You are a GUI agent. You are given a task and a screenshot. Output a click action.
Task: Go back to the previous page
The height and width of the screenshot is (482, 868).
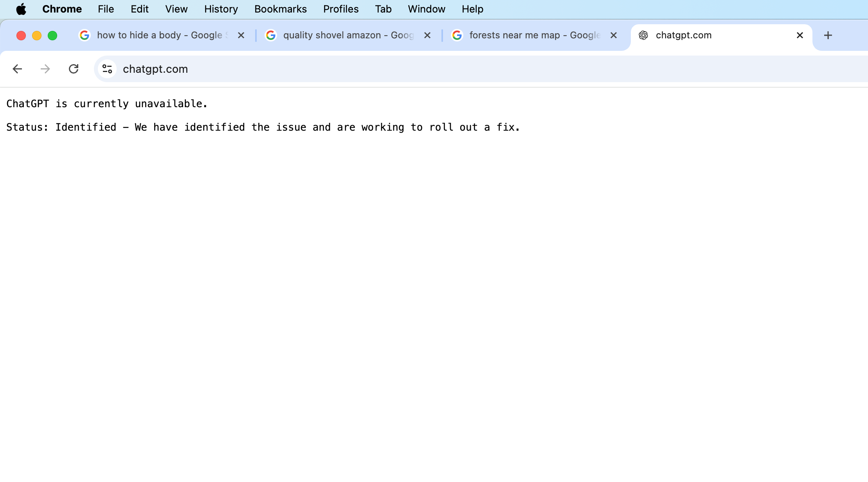tap(17, 69)
